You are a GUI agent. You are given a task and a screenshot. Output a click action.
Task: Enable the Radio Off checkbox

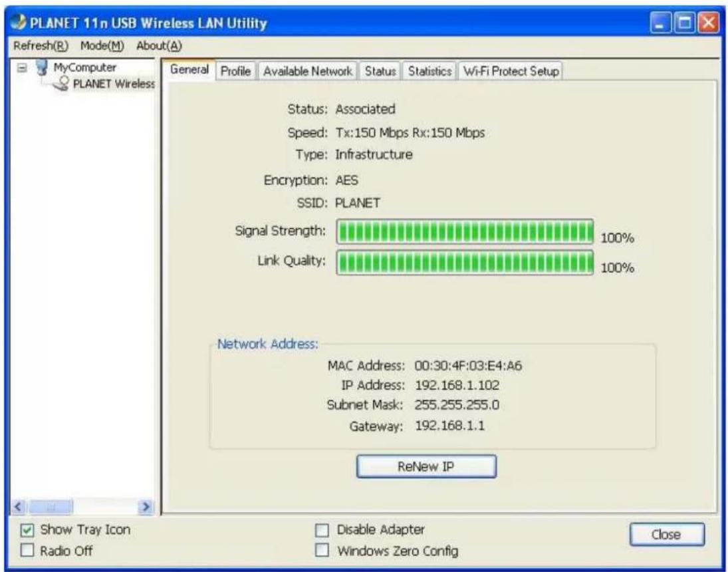tap(27, 551)
